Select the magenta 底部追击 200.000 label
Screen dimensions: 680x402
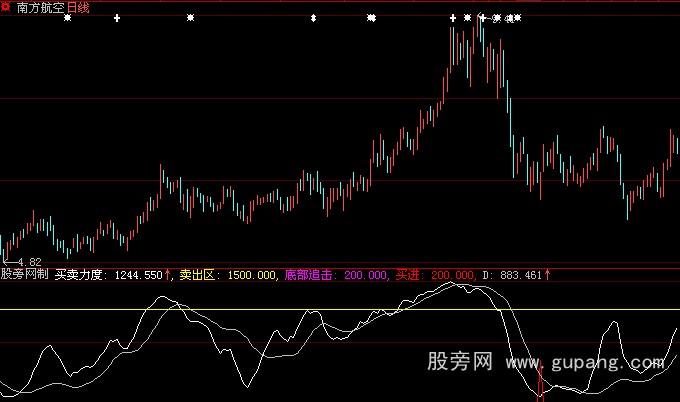pos(336,273)
